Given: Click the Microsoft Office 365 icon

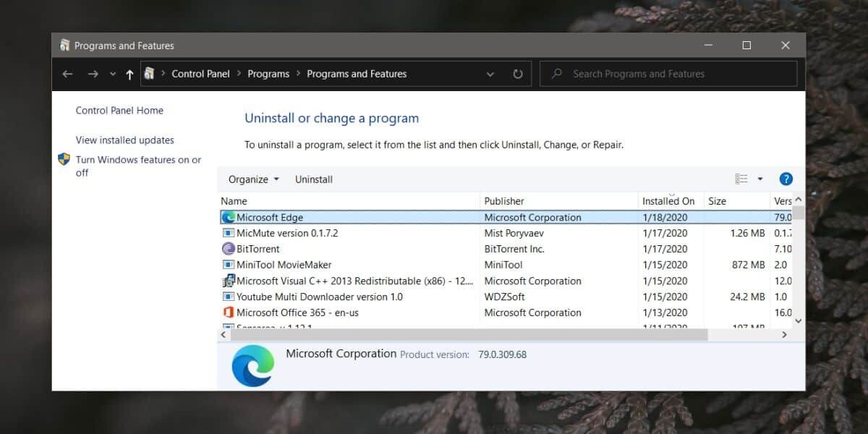Looking at the screenshot, I should 229,312.
